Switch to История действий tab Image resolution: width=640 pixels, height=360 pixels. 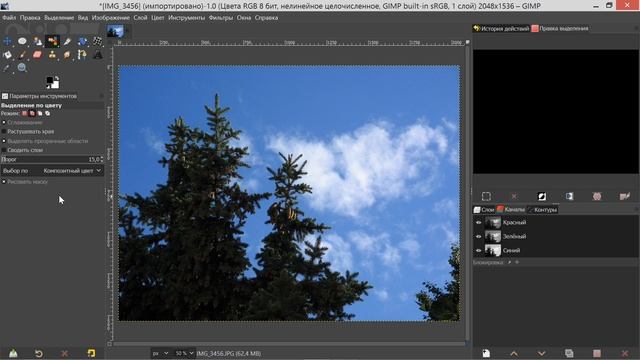pos(501,28)
